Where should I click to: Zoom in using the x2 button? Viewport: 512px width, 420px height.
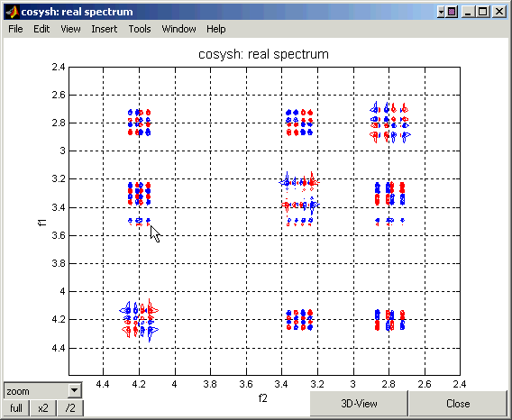[43, 408]
